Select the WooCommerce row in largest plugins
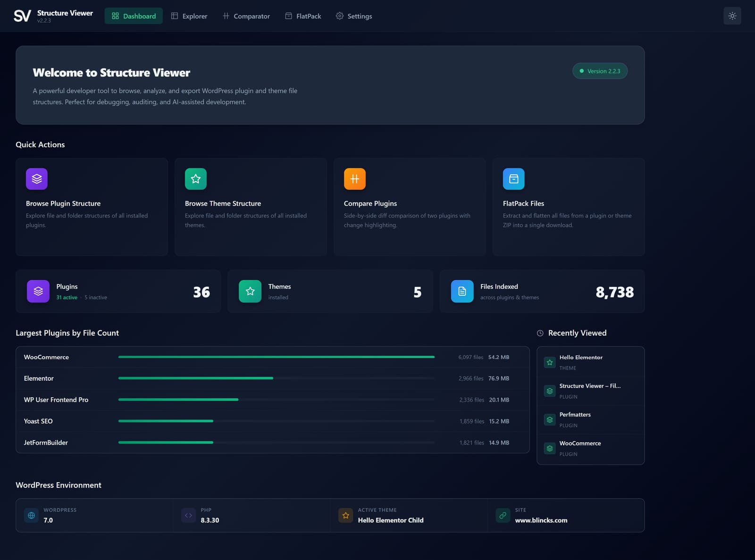755x560 pixels. tap(273, 357)
